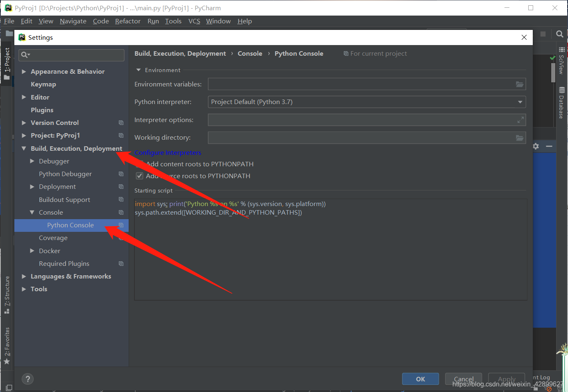Open the File menu
Viewport: 568px width, 392px height.
click(9, 21)
